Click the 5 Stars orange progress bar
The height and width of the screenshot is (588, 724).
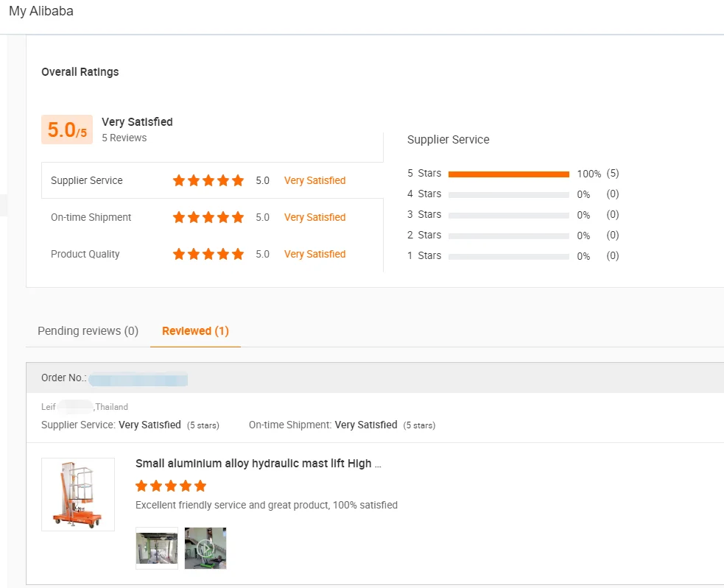508,174
